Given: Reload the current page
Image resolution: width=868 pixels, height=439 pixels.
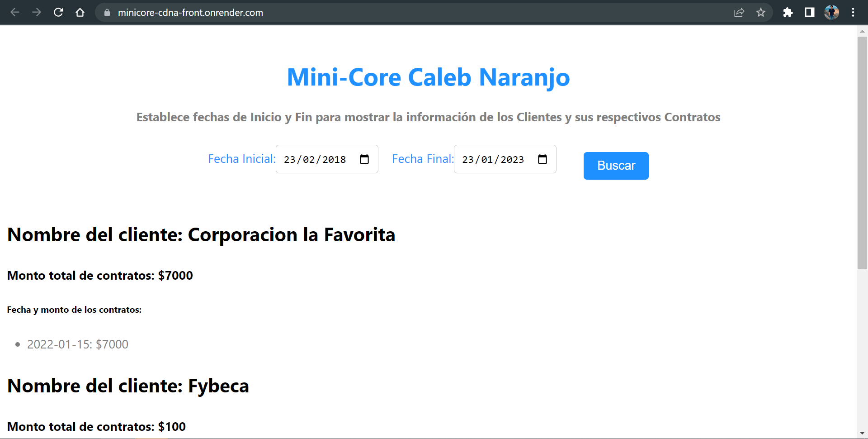Looking at the screenshot, I should 58,12.
